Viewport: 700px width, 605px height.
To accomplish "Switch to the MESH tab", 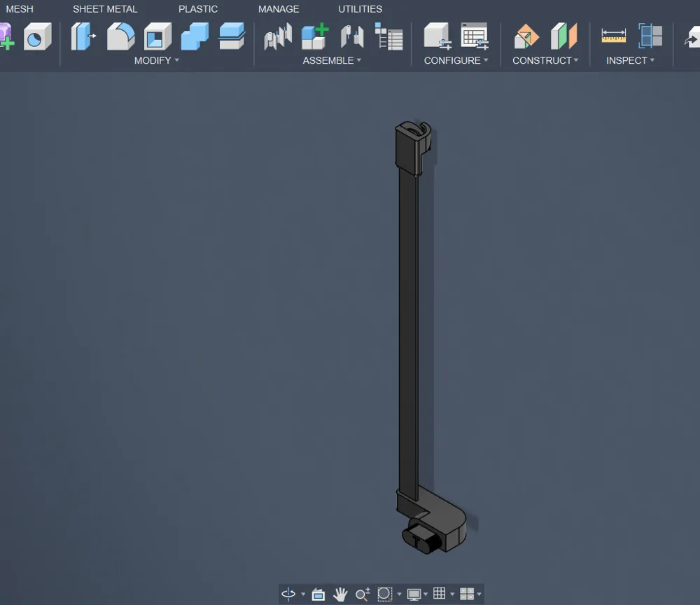I will 19,9.
